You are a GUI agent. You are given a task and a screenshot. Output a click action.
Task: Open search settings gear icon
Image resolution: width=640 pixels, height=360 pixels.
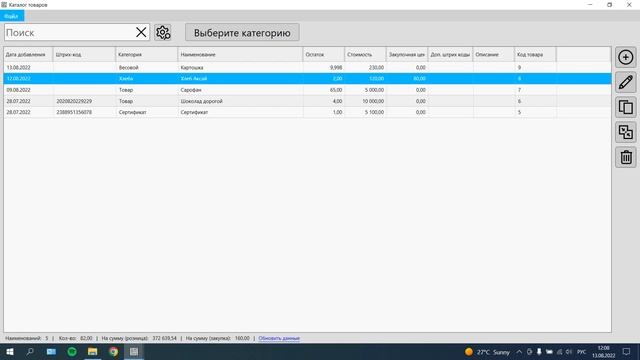pyautogui.click(x=163, y=32)
